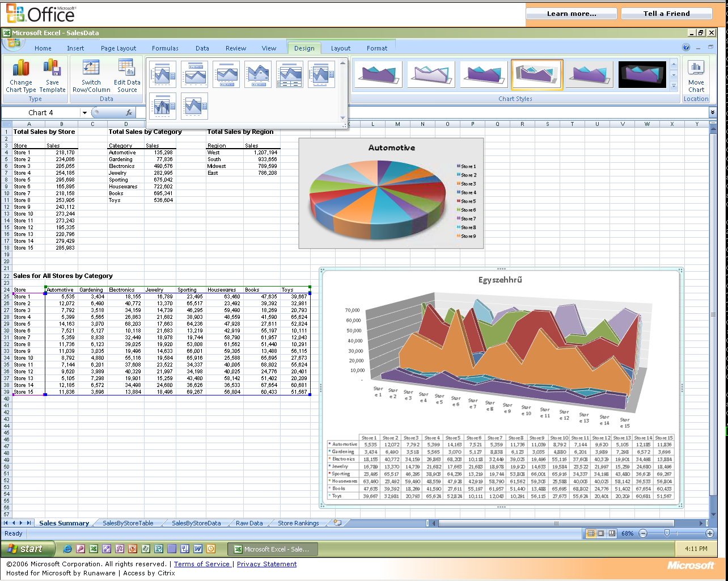Apply the outlined light purple chart style

431,75
